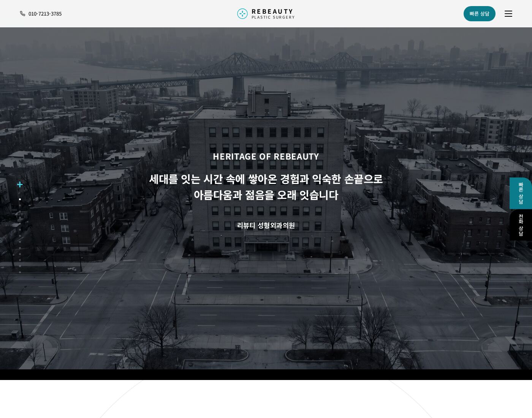The width and height of the screenshot is (532, 418).
Task: Click the cyan plus icon above dots
Action: click(20, 185)
